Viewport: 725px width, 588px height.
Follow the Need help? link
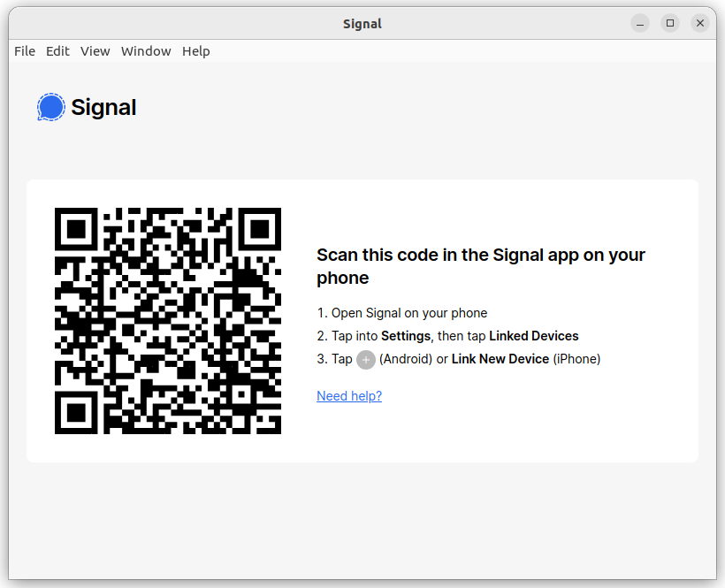pyautogui.click(x=349, y=396)
